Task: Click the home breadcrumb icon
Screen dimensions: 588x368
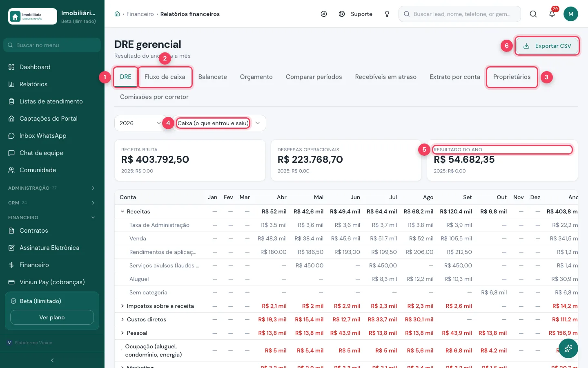Action: click(117, 14)
